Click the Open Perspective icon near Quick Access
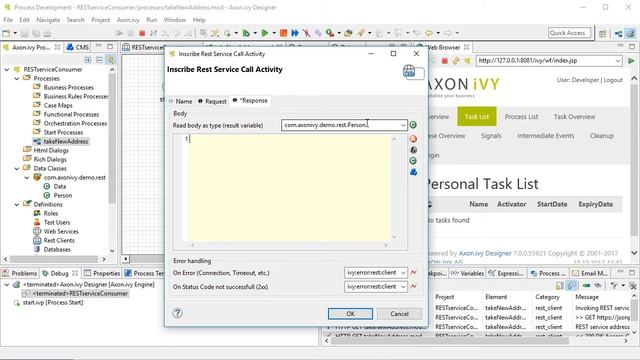Image resolution: width=640 pixels, height=360 pixels. pyautogui.click(x=602, y=33)
